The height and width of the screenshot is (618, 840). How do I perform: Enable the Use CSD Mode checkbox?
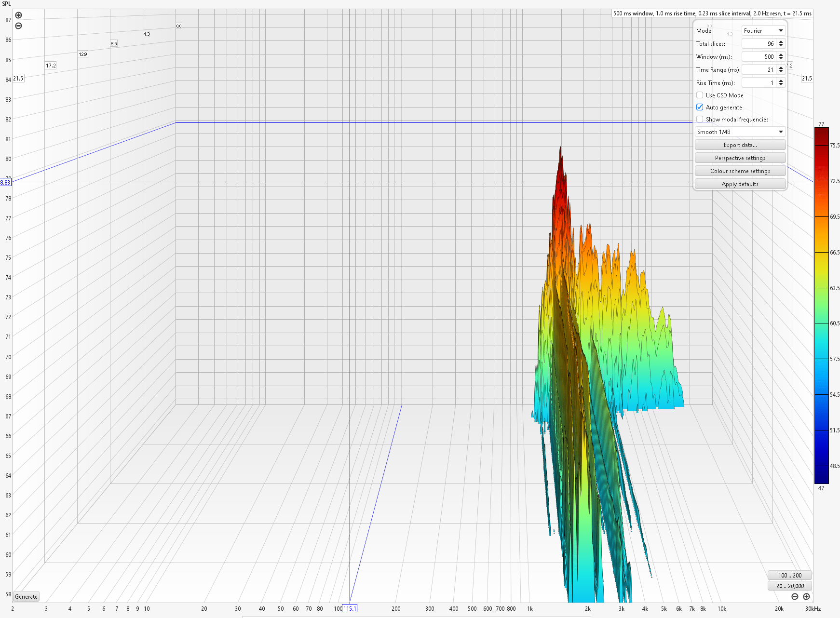click(700, 95)
